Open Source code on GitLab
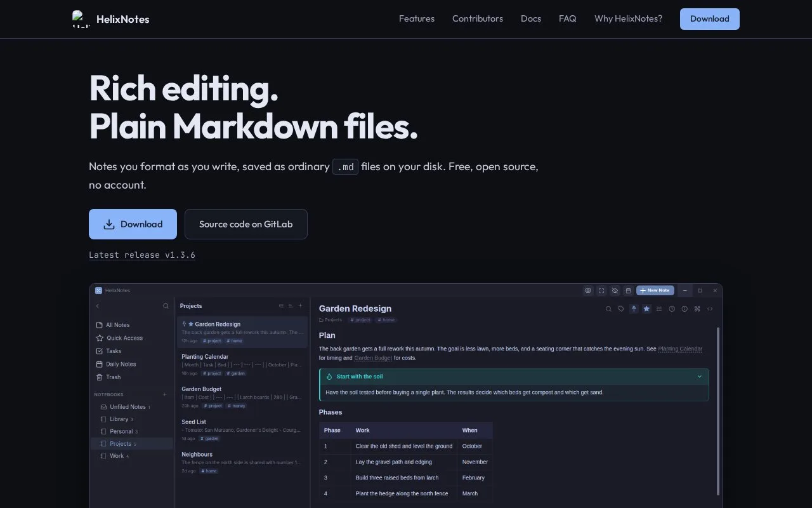The width and height of the screenshot is (812, 508). 246,224
